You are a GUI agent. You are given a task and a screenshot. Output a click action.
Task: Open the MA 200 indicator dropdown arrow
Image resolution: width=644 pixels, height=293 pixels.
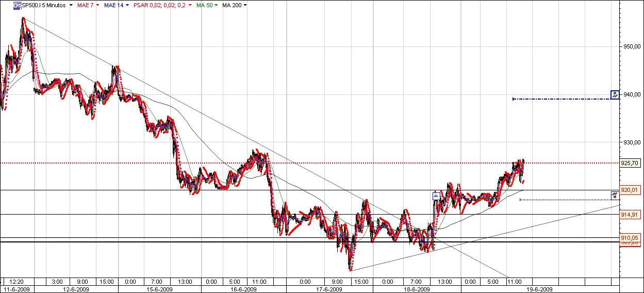(x=245, y=5)
